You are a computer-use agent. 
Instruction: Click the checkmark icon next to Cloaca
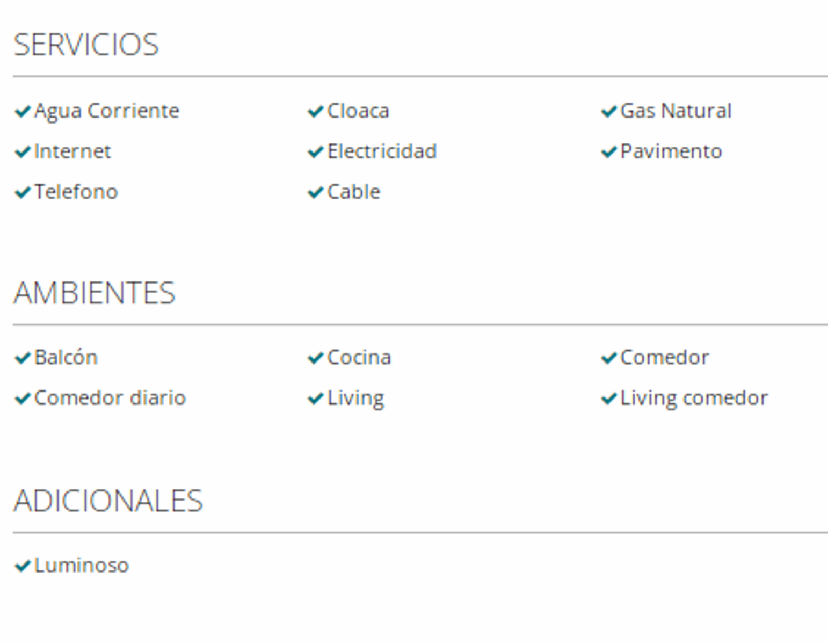[316, 111]
